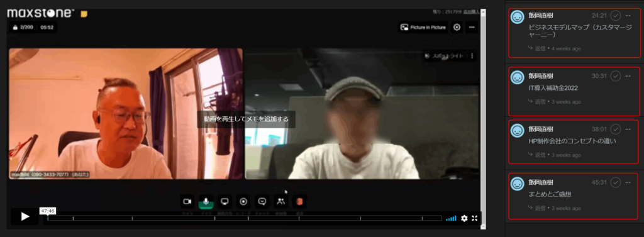Open player settings gear on timeline

[464, 219]
